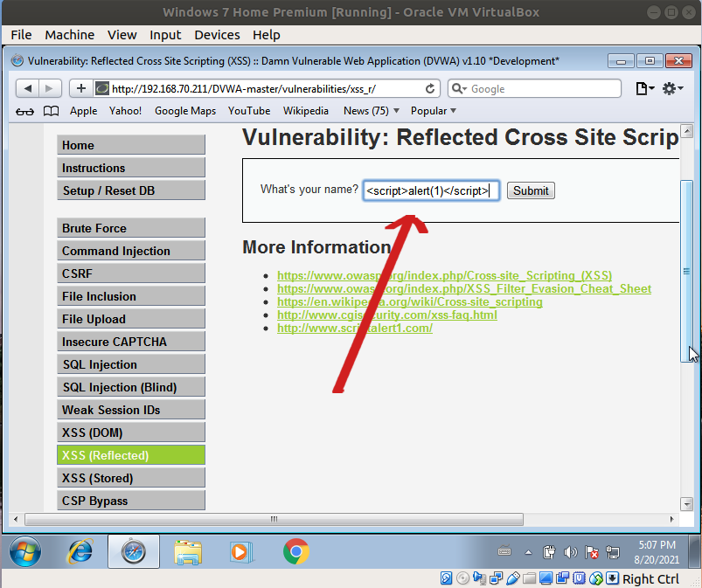Click the name text input field

pos(431,190)
